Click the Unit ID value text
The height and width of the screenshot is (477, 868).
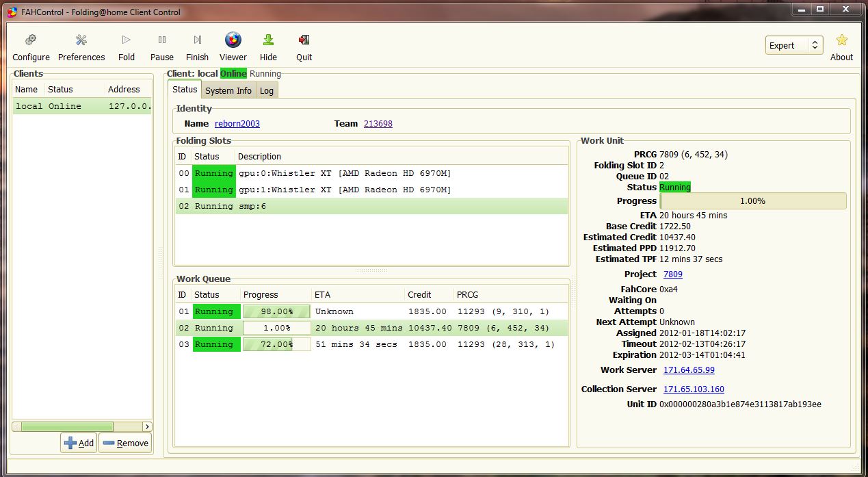(740, 404)
